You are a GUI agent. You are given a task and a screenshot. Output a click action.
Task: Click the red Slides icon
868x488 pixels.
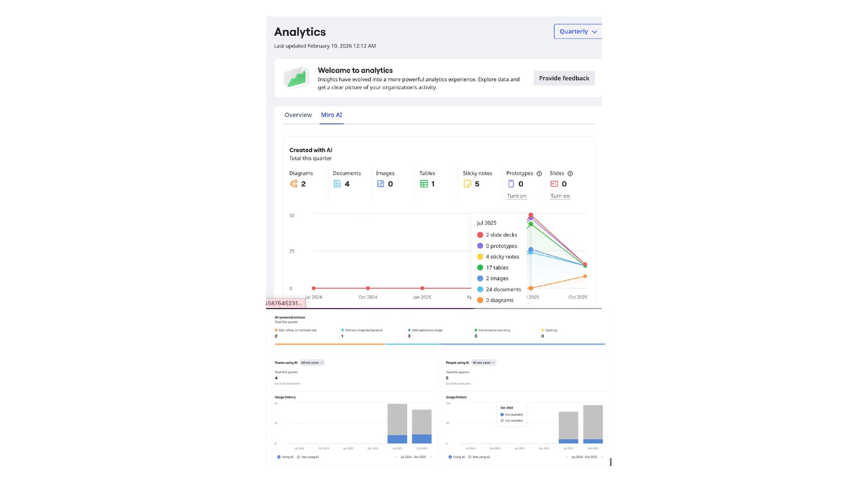click(554, 184)
